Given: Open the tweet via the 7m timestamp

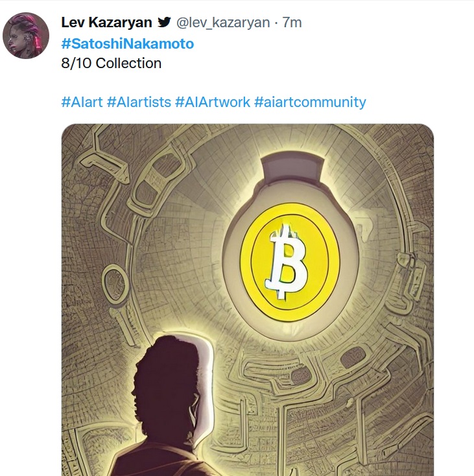Looking at the screenshot, I should (292, 23).
